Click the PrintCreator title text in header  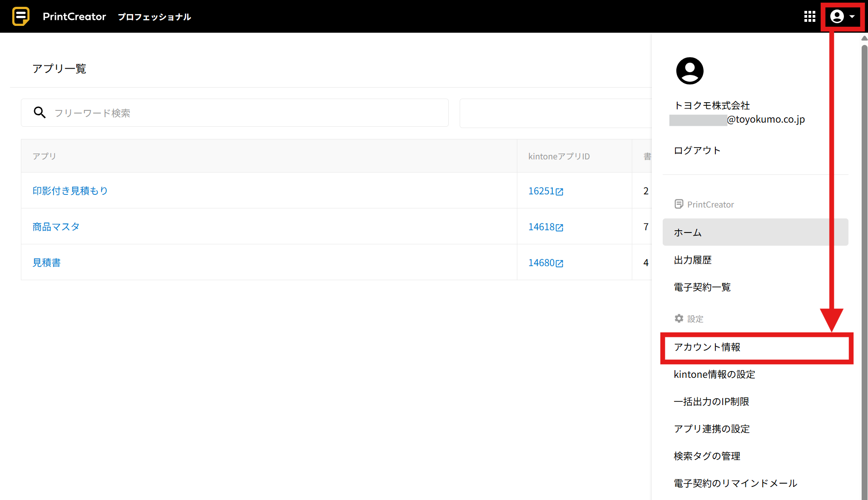[74, 17]
